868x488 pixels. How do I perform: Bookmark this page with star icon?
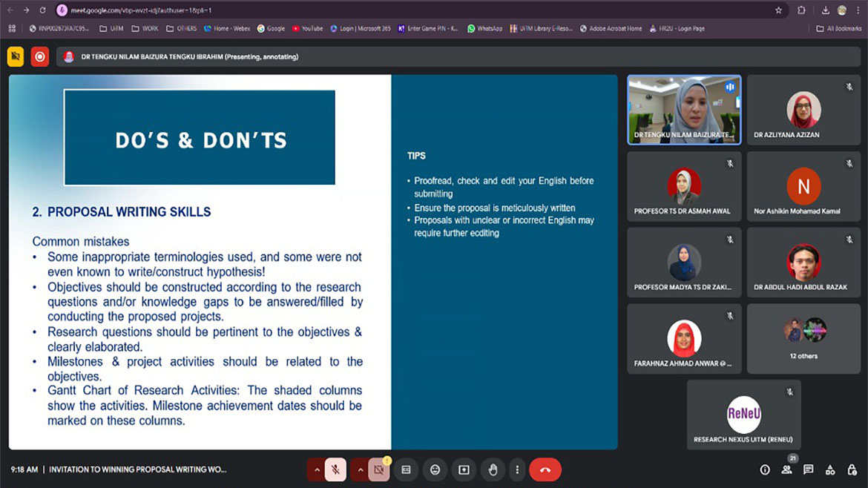tap(778, 10)
